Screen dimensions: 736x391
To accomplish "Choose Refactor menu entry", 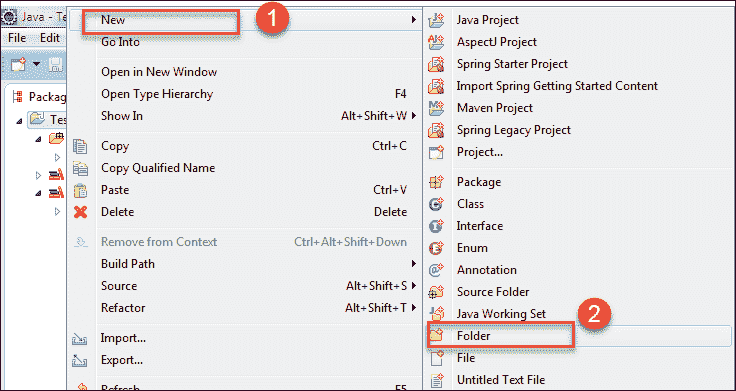I will pyautogui.click(x=123, y=308).
